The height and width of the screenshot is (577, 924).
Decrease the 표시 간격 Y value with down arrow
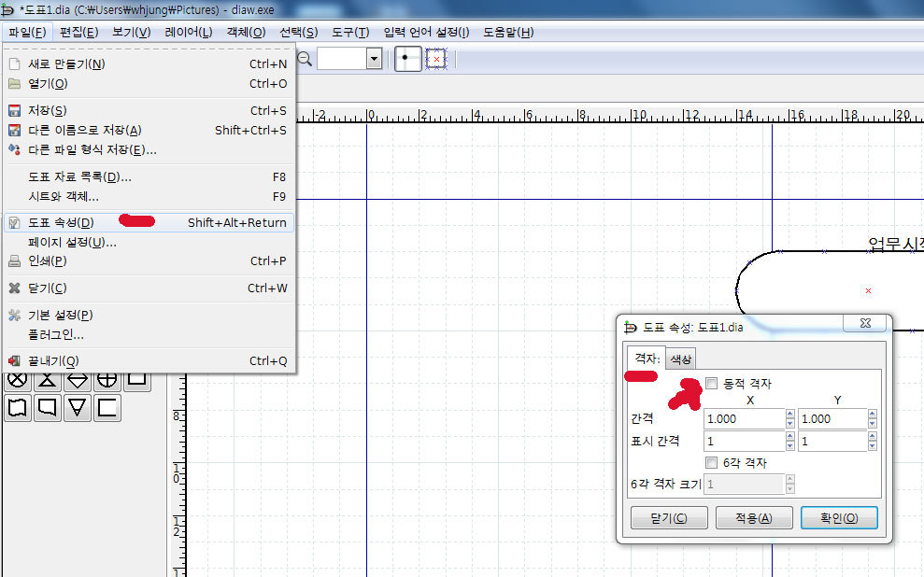tap(873, 445)
